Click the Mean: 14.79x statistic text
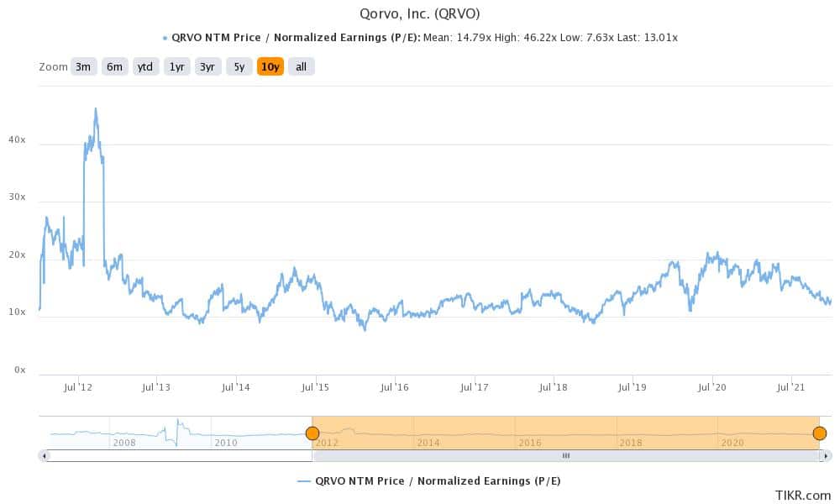This screenshot has width=840, height=504. click(x=457, y=38)
